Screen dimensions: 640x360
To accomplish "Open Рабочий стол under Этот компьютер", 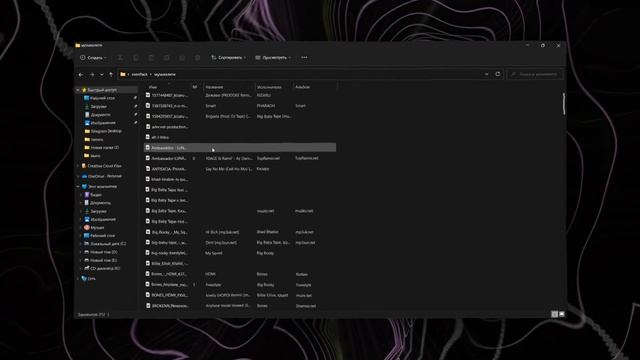I will (102, 236).
